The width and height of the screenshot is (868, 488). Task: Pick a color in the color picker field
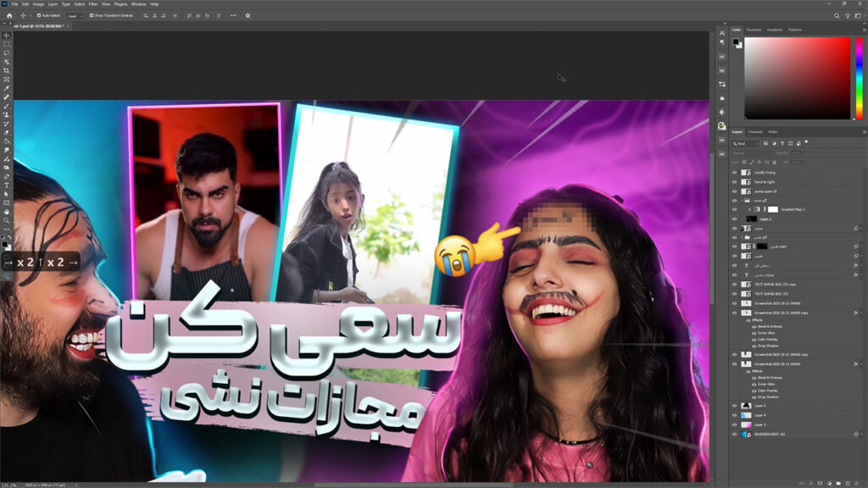pyautogui.click(x=797, y=76)
